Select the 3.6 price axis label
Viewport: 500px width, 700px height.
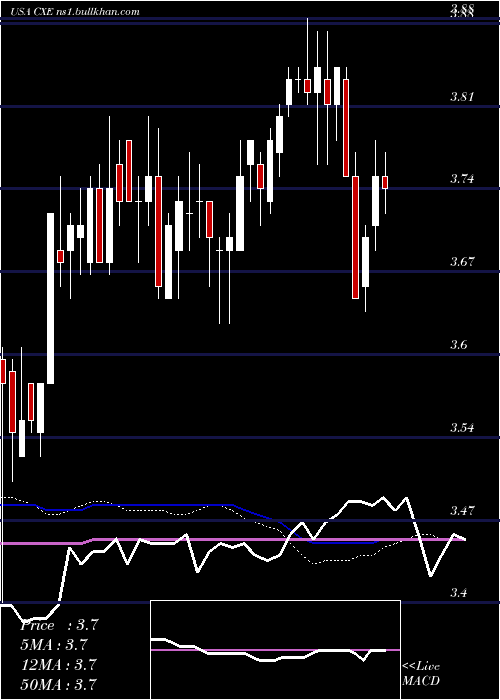point(460,345)
